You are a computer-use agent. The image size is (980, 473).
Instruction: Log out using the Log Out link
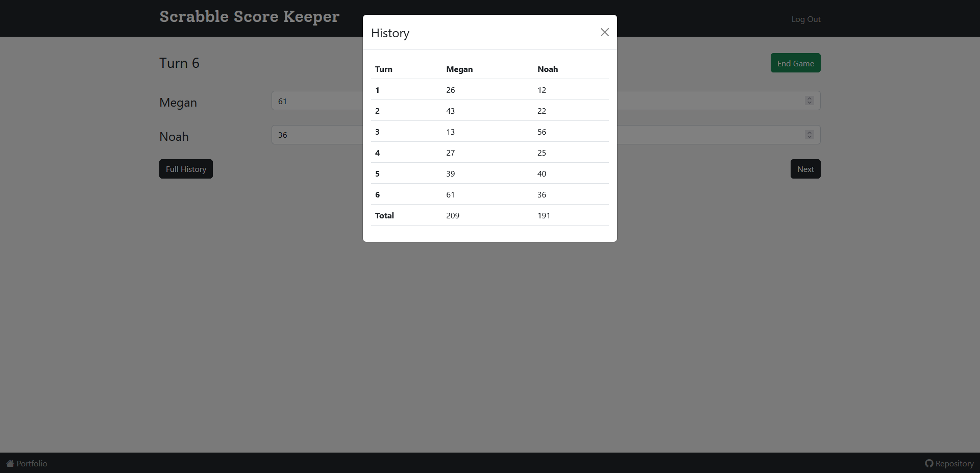click(x=805, y=19)
